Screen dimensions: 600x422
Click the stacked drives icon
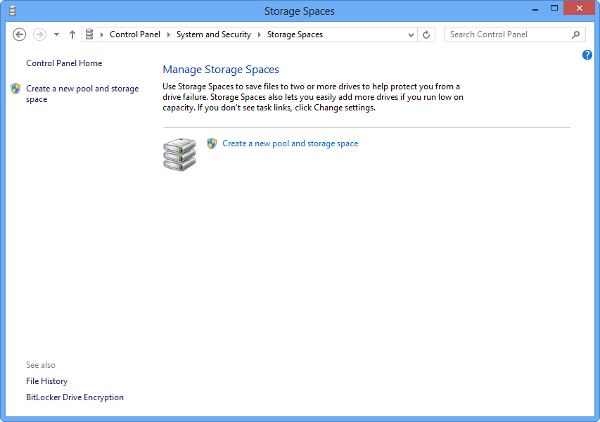[179, 154]
